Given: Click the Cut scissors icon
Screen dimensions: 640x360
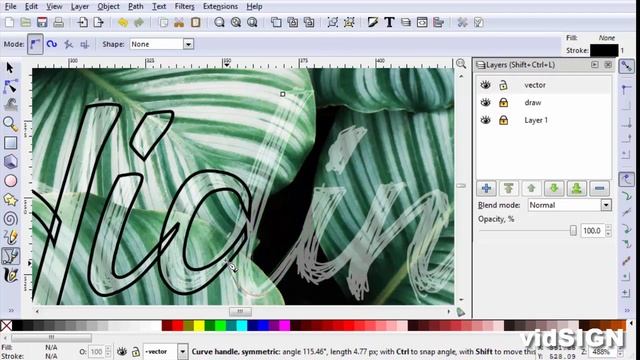Looking at the screenshot, I should tap(179, 22).
